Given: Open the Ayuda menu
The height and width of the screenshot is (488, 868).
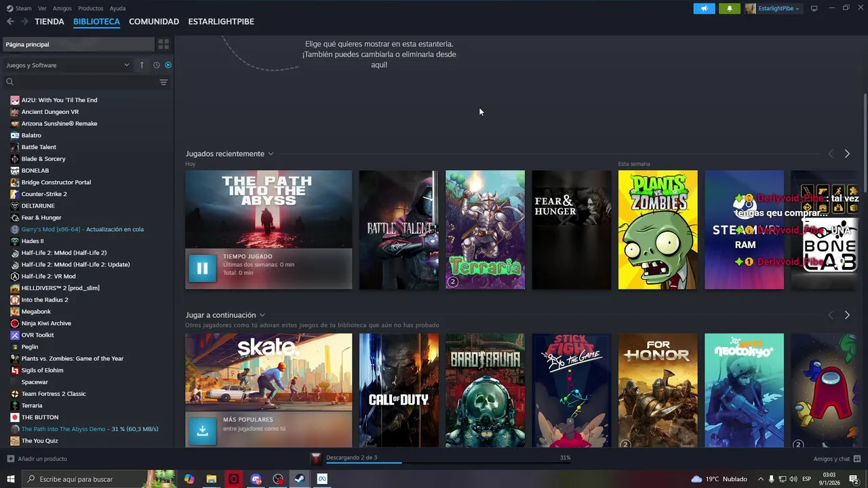Looking at the screenshot, I should (117, 8).
